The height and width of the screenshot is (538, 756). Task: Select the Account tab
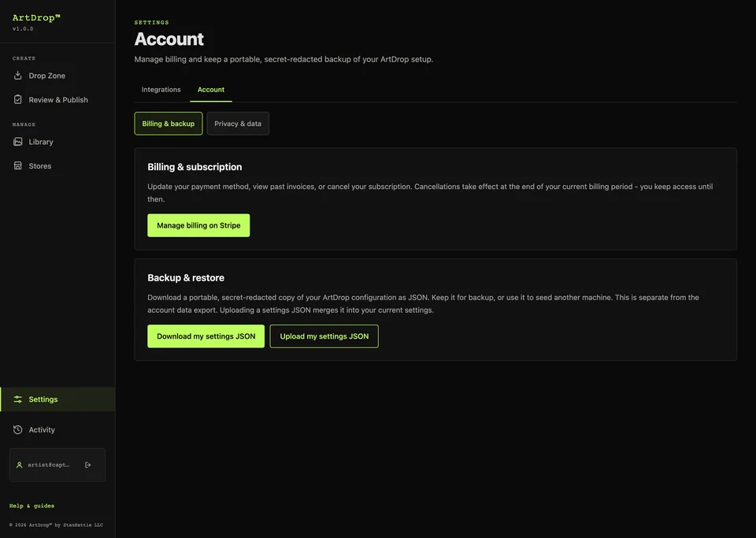pos(211,90)
